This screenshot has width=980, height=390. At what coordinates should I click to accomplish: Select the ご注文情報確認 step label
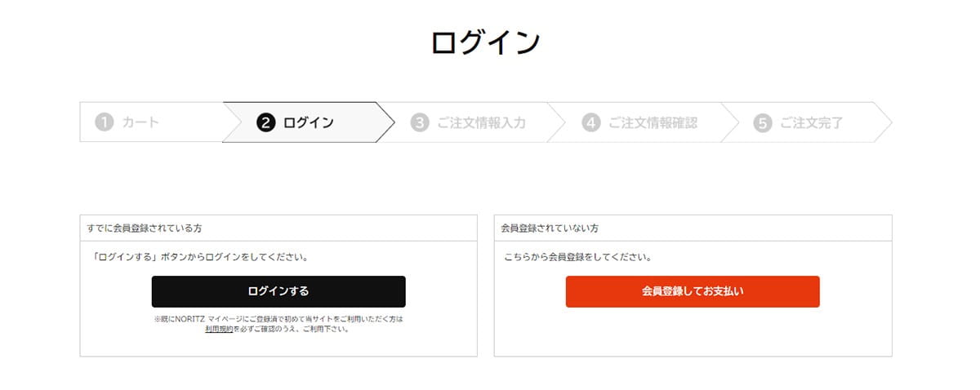tap(653, 123)
